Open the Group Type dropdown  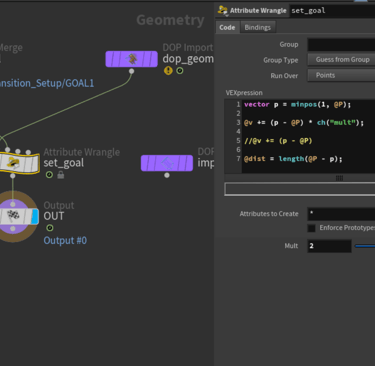click(341, 60)
